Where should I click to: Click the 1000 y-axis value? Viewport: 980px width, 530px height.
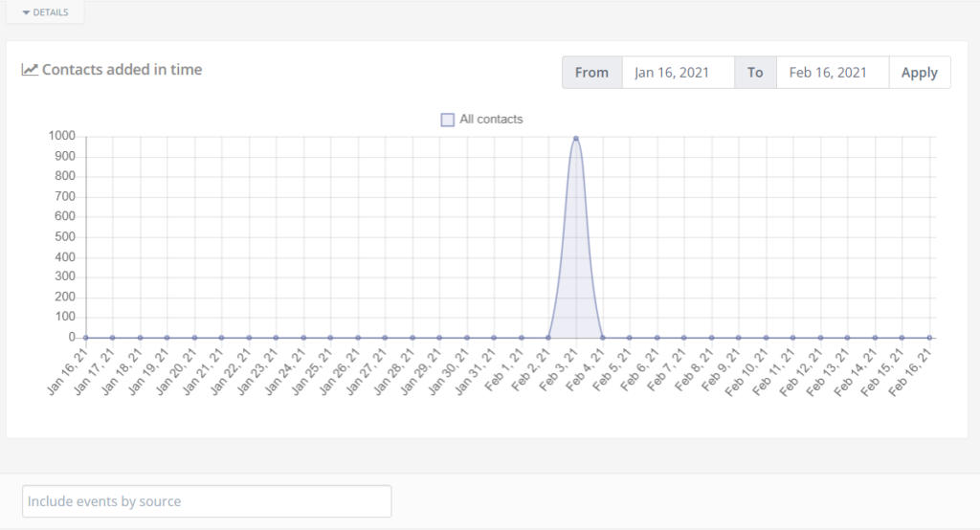[x=62, y=136]
